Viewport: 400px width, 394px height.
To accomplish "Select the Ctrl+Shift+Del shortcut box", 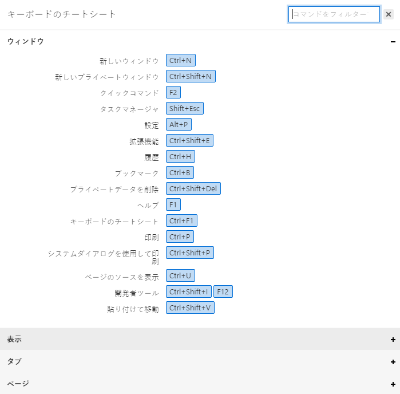I will (193, 189).
